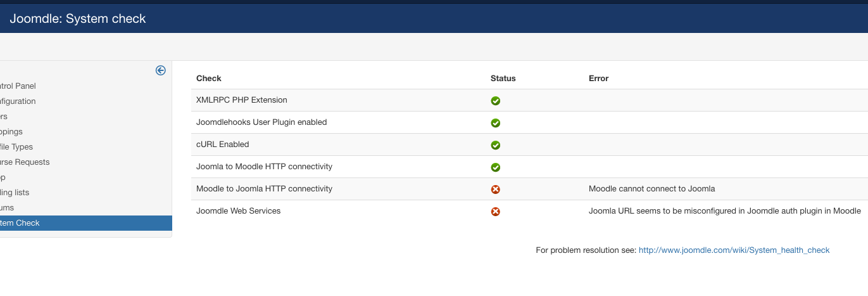Screen dimensions: 868x296
Task: Click green check icon for XMLRPC PHP Extension
Action: click(496, 101)
